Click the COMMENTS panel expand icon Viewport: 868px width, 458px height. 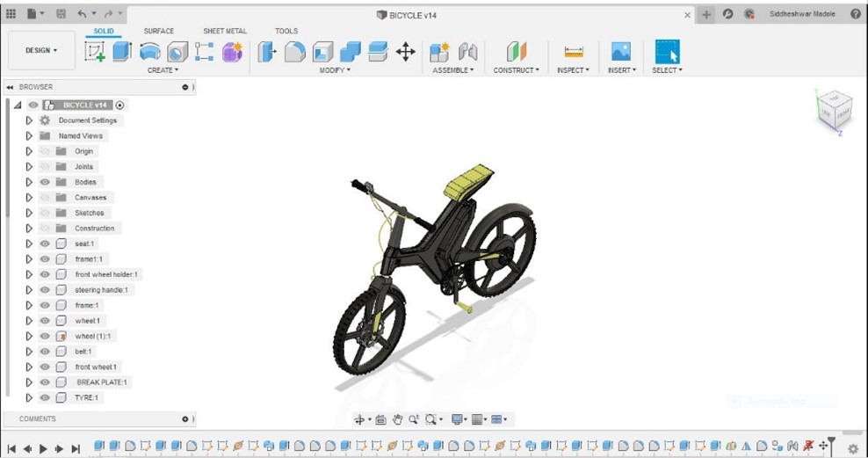[184, 419]
